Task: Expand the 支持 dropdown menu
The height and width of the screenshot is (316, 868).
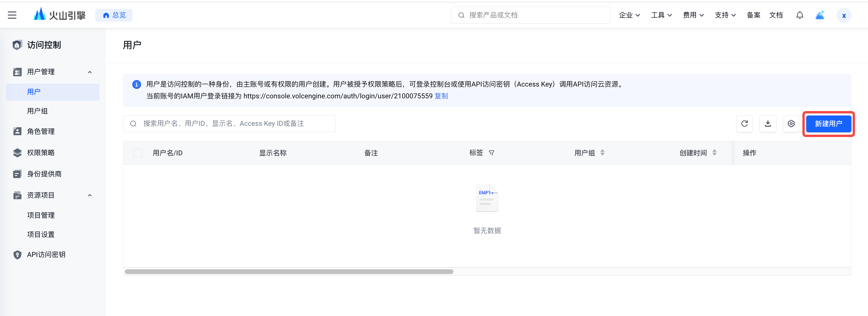Action: (x=725, y=15)
